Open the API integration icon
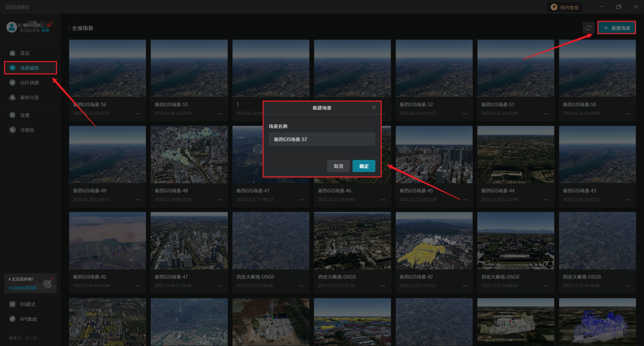 click(12, 319)
